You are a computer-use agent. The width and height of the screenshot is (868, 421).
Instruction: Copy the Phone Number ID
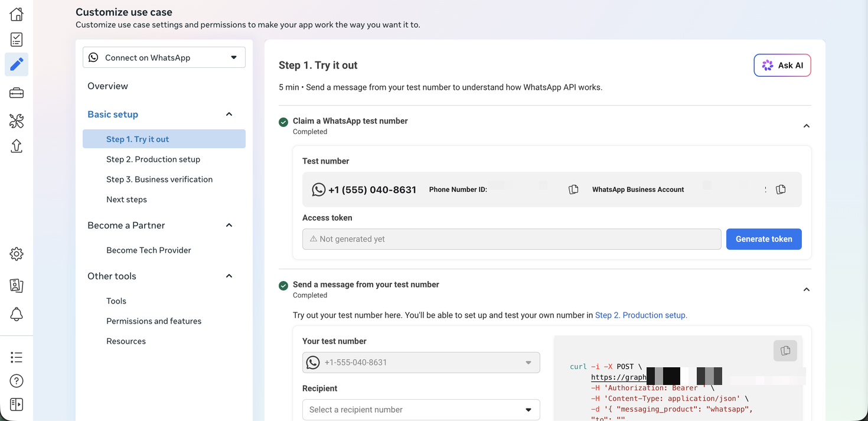coord(573,190)
